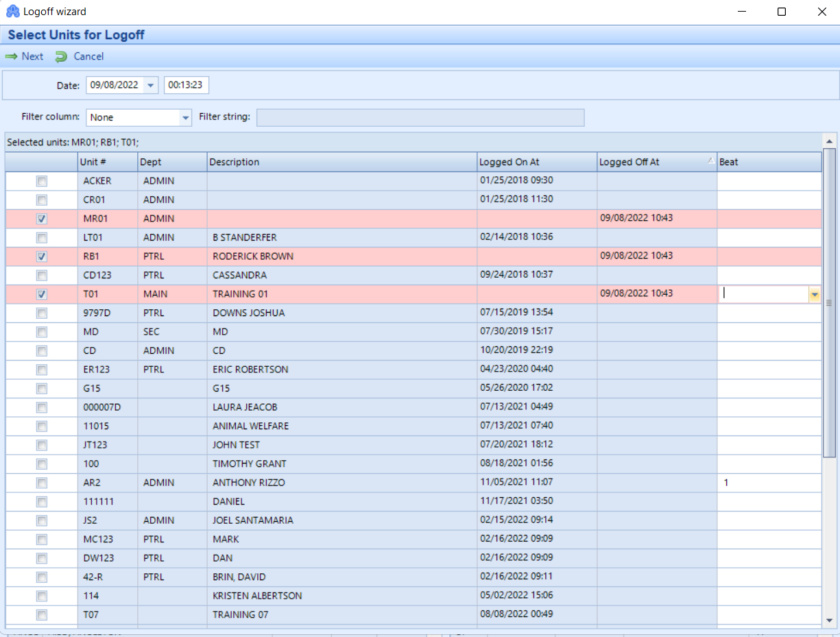
Task: Click the time field showing 00:13:23
Action: pos(185,85)
